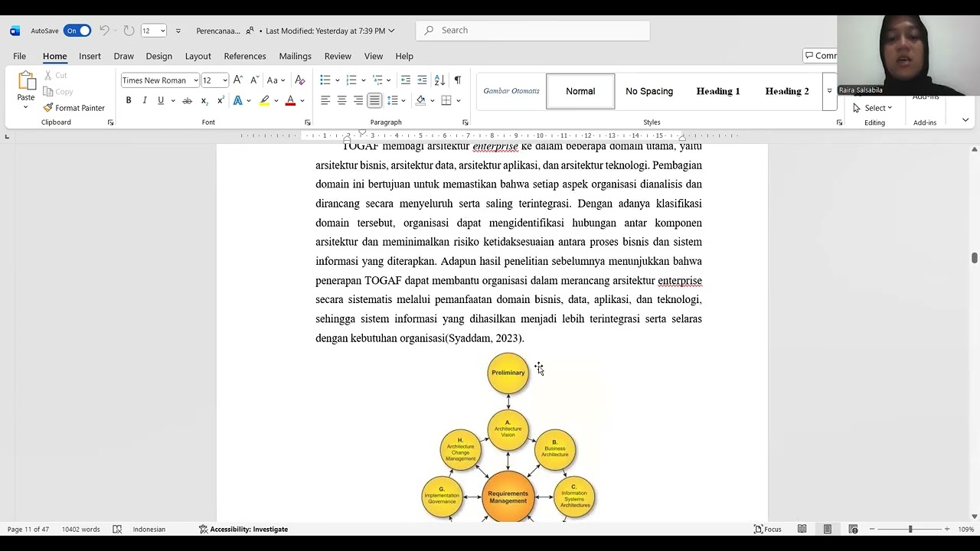Open the File menu
The image size is (980, 551).
[19, 56]
